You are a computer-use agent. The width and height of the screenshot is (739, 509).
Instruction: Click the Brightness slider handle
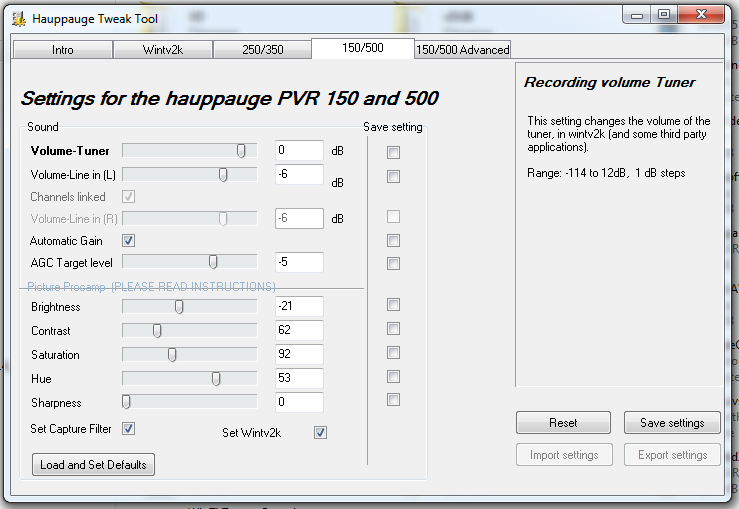pyautogui.click(x=179, y=307)
